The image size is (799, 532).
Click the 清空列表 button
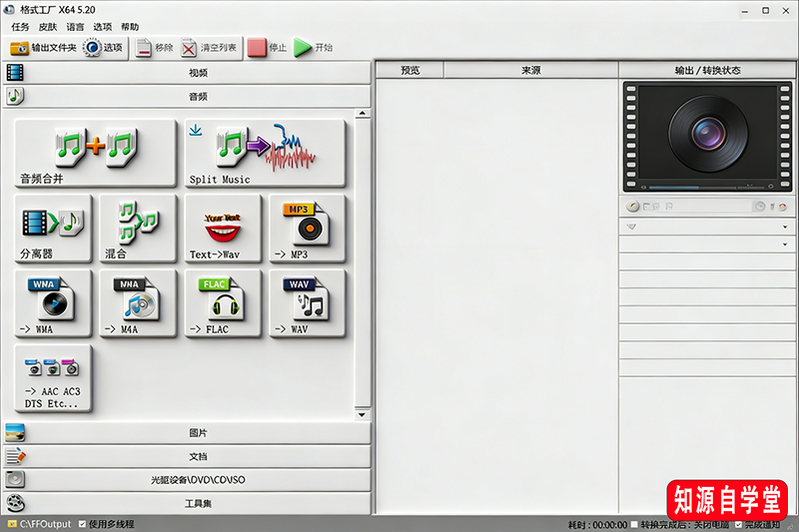[210, 47]
